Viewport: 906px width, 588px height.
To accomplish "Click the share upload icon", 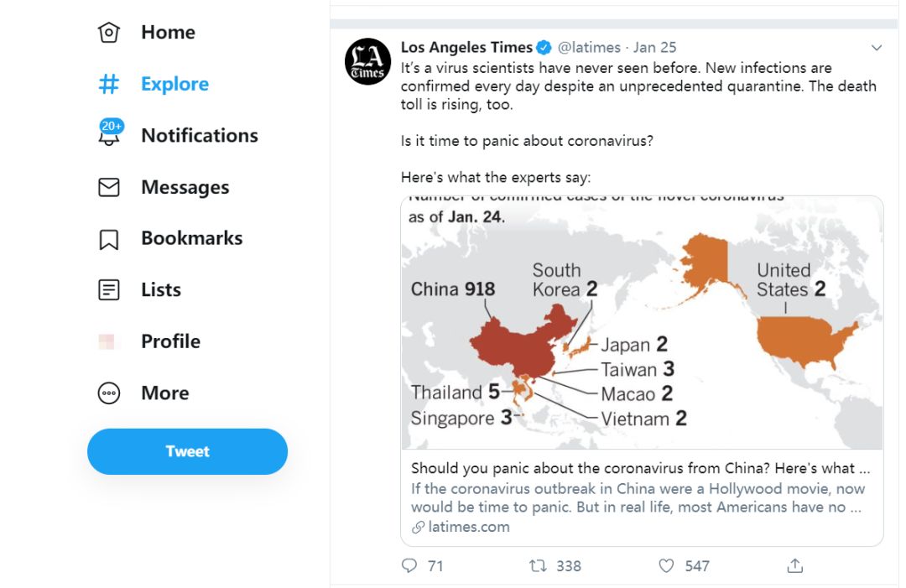I will tap(795, 565).
